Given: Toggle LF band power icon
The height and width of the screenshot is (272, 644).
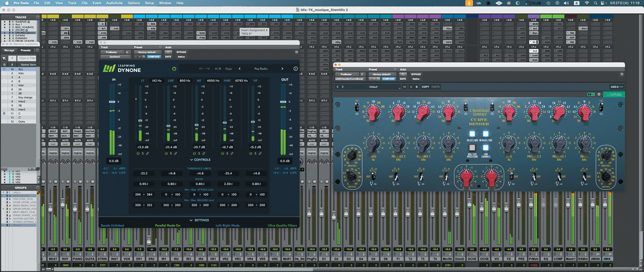Looking at the screenshot, I should click(138, 153).
